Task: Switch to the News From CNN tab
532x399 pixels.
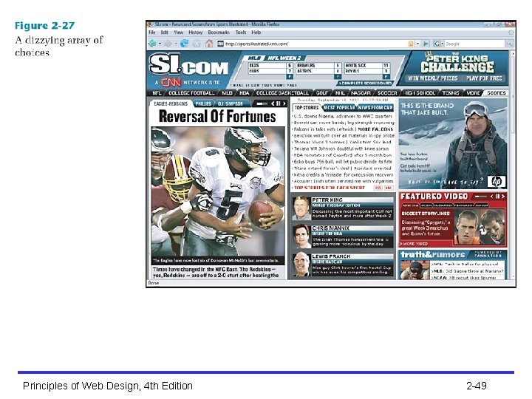Action: 375,108
